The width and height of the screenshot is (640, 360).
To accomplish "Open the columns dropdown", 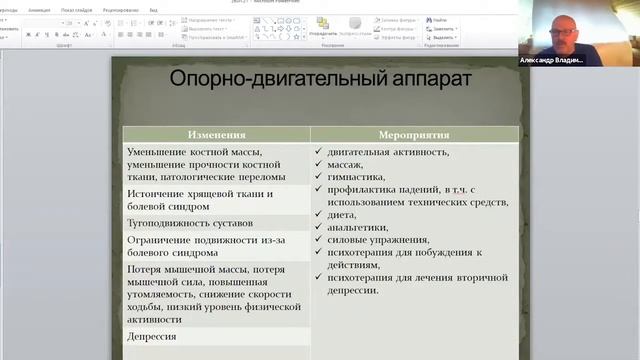I will click(162, 35).
